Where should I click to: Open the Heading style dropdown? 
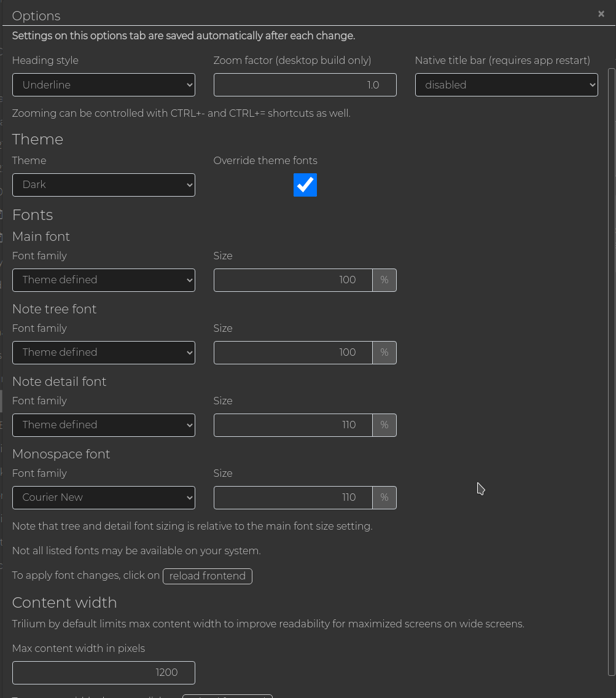click(x=104, y=85)
